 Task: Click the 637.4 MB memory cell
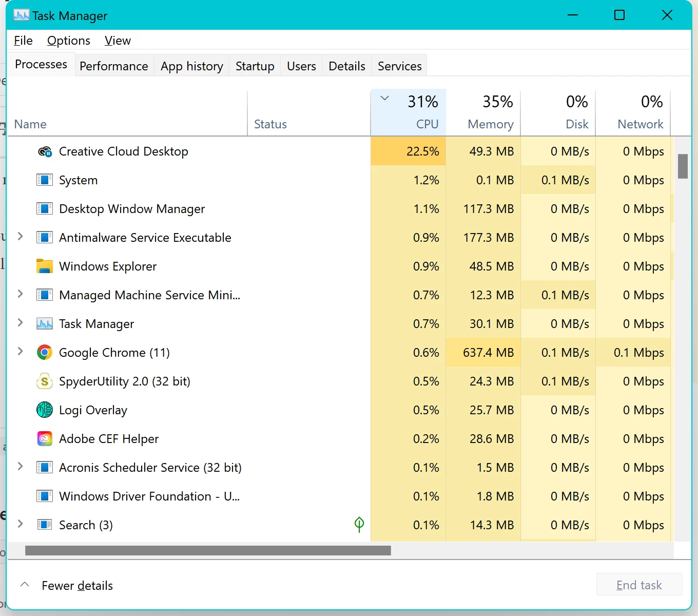483,353
